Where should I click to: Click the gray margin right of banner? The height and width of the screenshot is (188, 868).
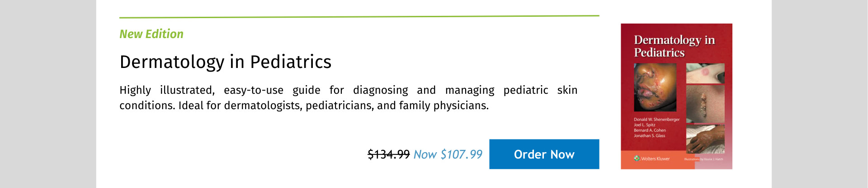point(820,94)
